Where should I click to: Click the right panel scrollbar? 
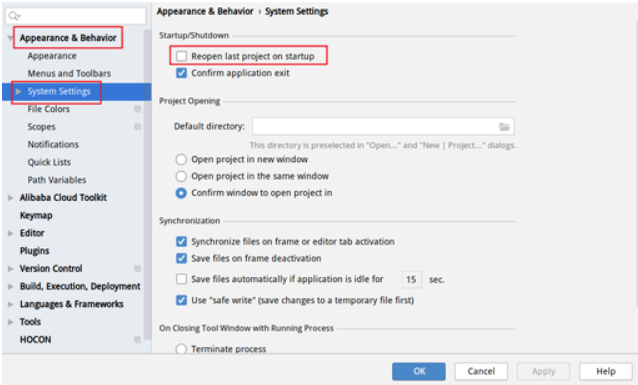point(636,163)
